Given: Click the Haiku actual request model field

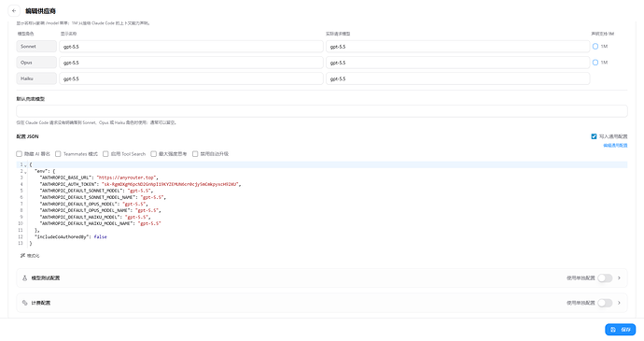Looking at the screenshot, I should pos(458,78).
